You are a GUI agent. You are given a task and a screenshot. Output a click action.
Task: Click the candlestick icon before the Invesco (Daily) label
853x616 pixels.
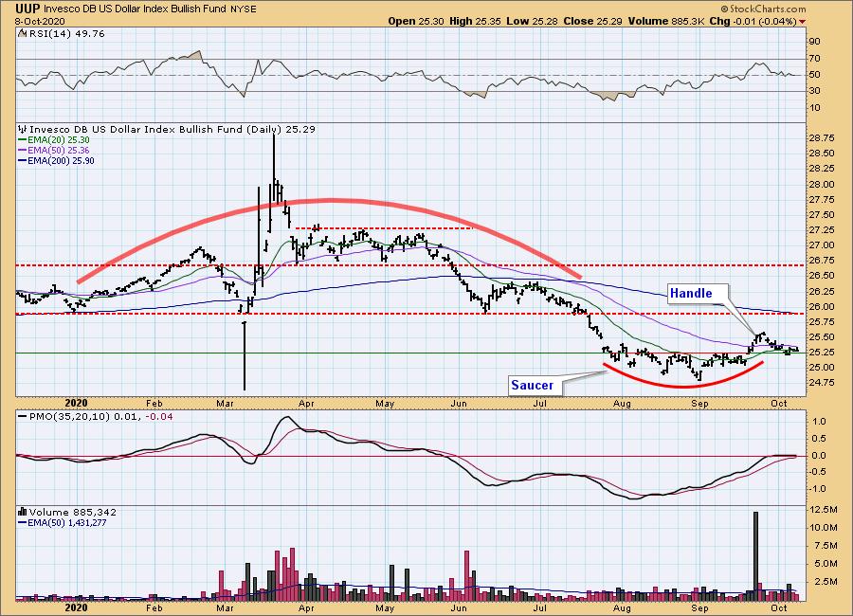coord(23,130)
